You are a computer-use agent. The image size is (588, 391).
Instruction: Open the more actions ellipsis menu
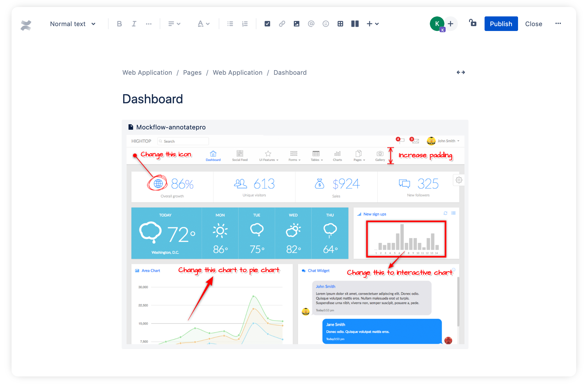pyautogui.click(x=558, y=23)
